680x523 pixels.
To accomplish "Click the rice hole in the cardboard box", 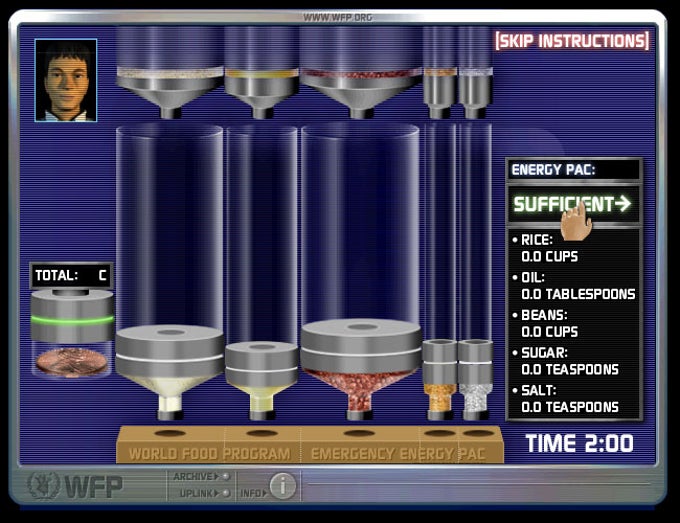I will click(170, 433).
